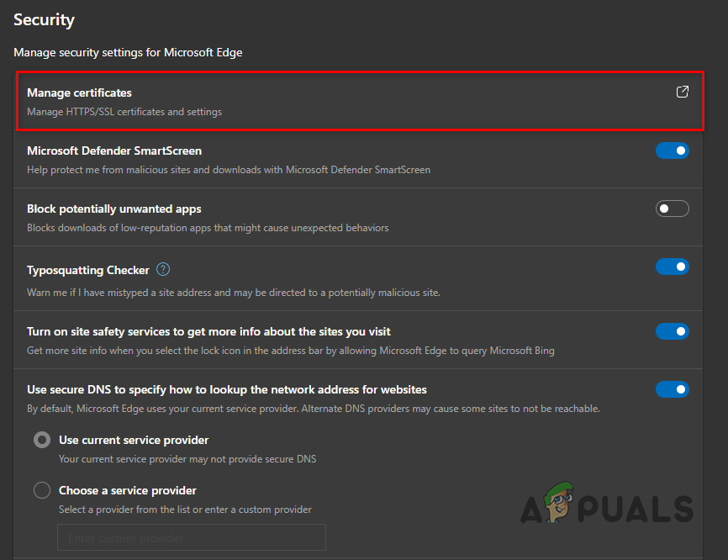Click the Use current service provider label
Viewport: 728px width, 560px height.
coord(134,441)
